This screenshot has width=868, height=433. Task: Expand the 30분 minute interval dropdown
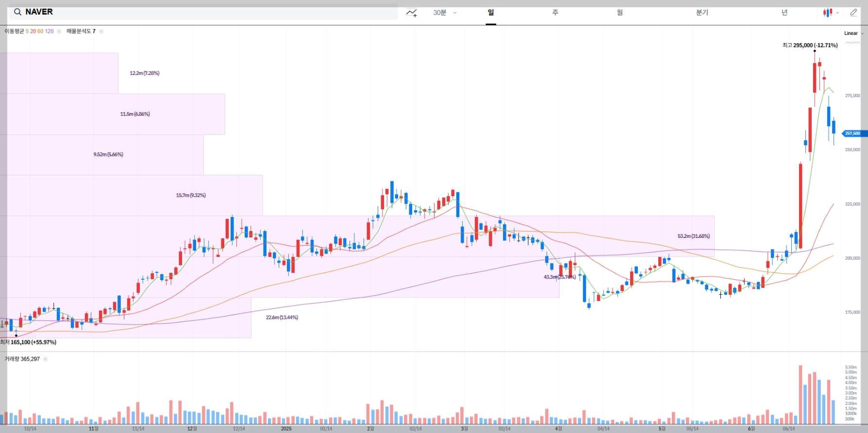click(445, 13)
